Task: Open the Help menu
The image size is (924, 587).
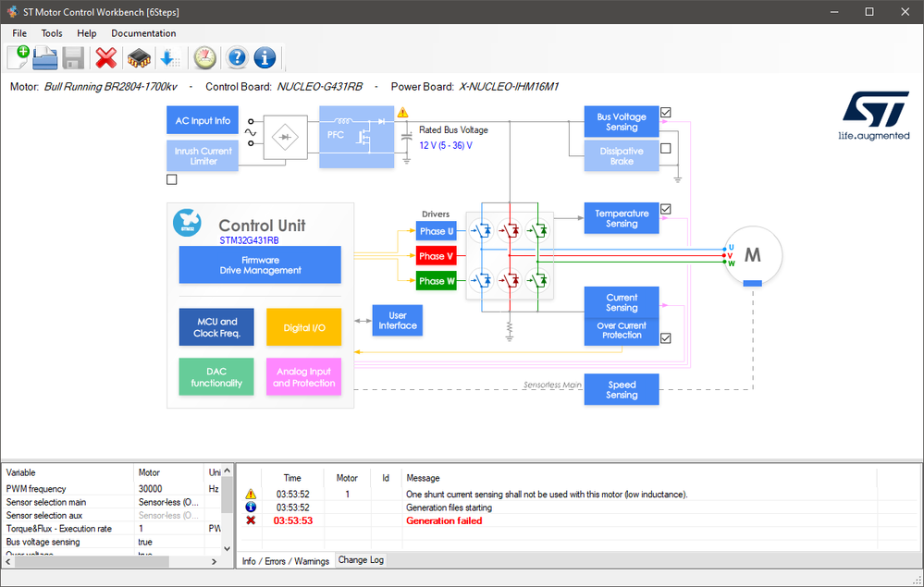Action: 87,33
